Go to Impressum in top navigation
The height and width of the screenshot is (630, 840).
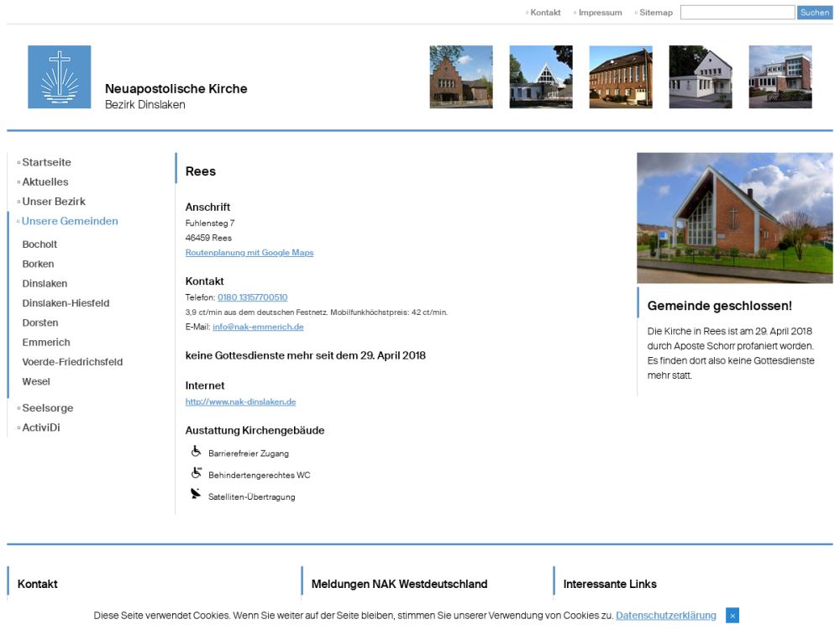point(600,13)
